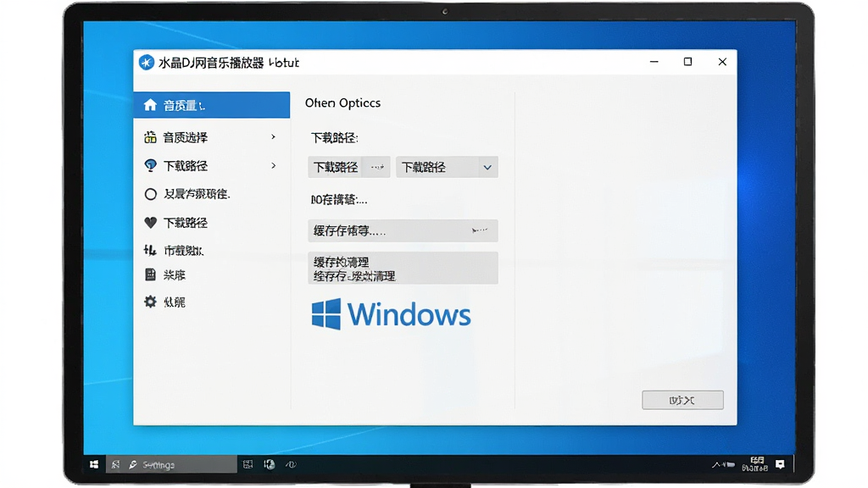Click the blue star app icon in title bar
This screenshot has height=488, width=868.
146,63
